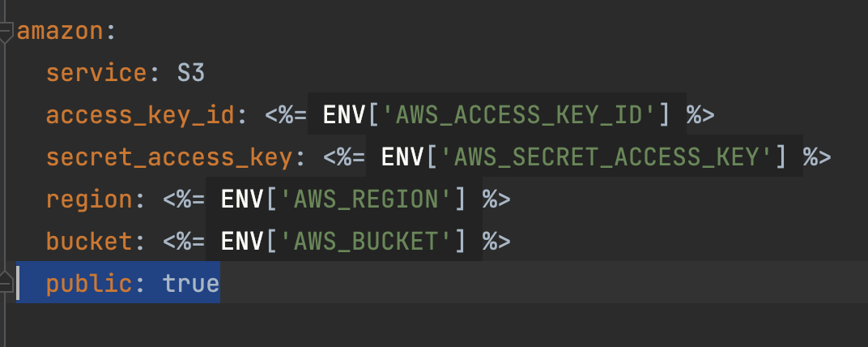
Task: Click the ERB opening tag on access_key_id line
Action: coord(286,116)
